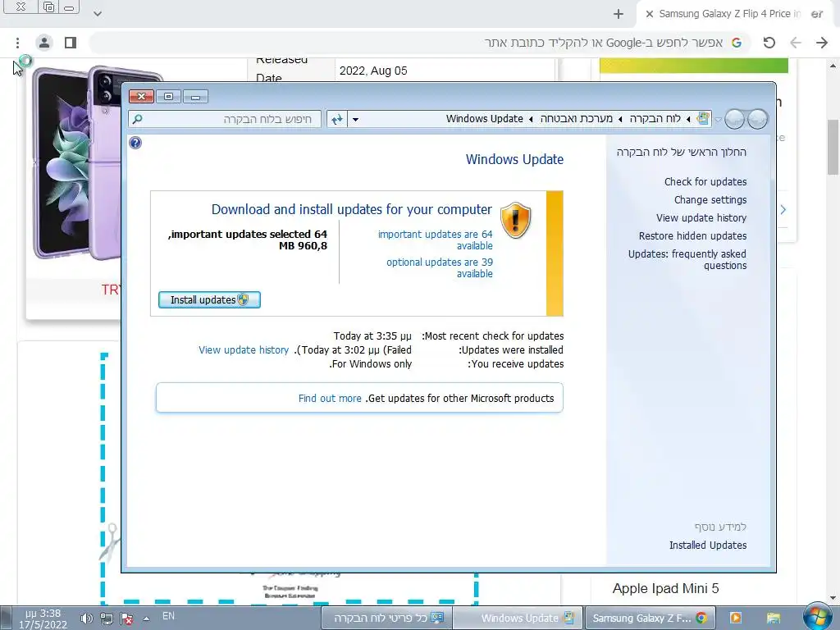Focus the Control Panel search field

point(225,119)
